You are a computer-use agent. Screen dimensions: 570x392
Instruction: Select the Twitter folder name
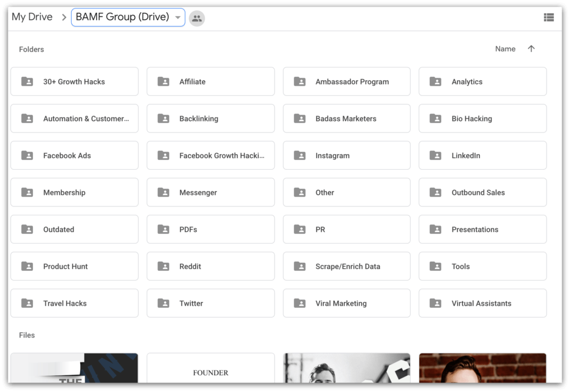[191, 303]
